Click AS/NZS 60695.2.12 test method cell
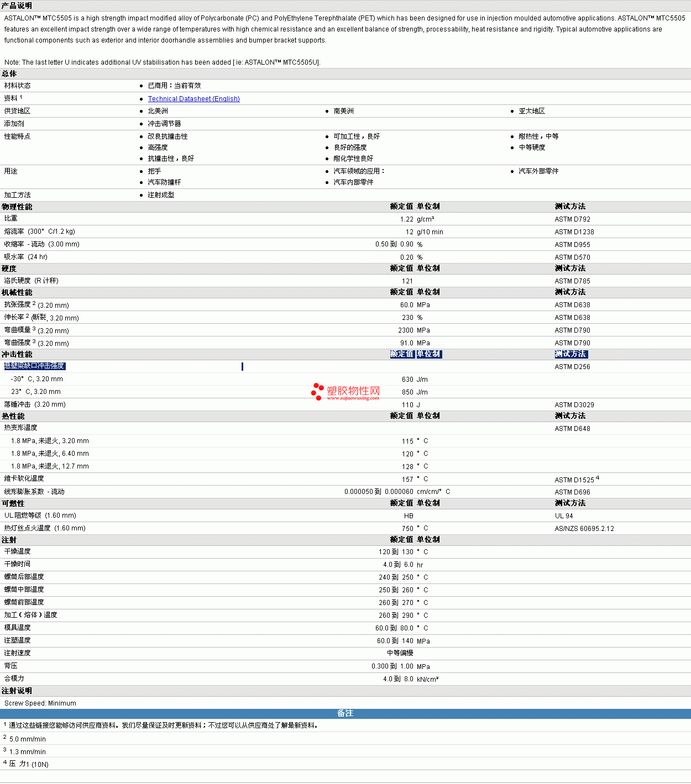Image resolution: width=691 pixels, height=784 pixels. [x=584, y=529]
